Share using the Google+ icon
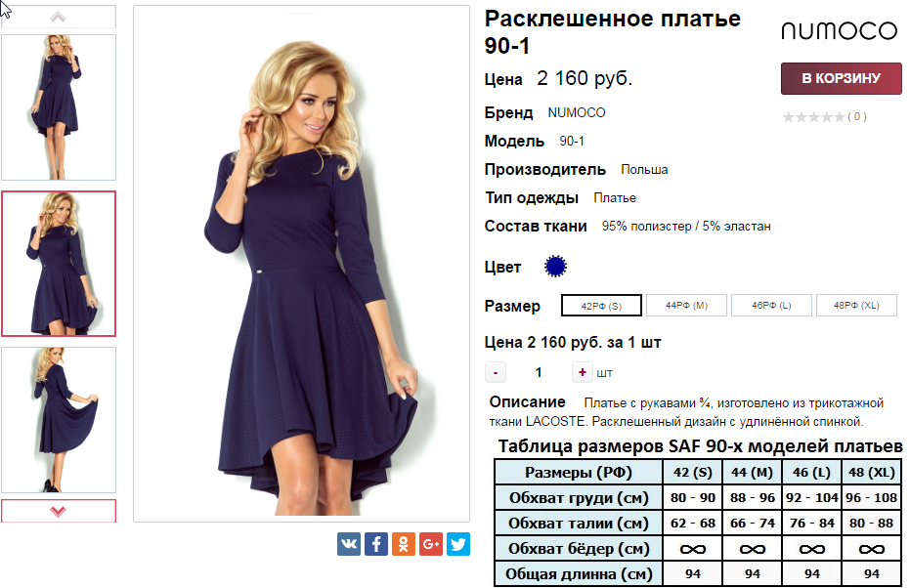Screen dimensions: 910x588 (431, 544)
